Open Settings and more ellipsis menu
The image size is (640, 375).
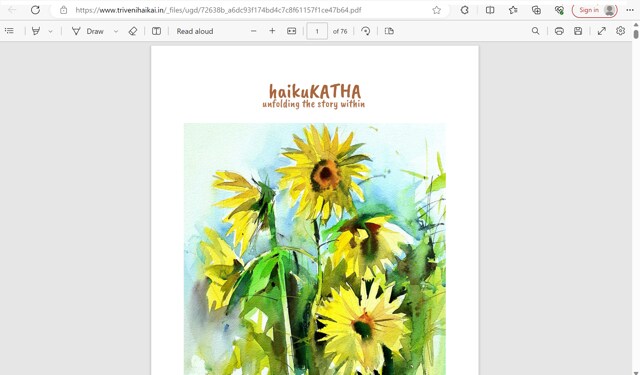click(x=630, y=10)
